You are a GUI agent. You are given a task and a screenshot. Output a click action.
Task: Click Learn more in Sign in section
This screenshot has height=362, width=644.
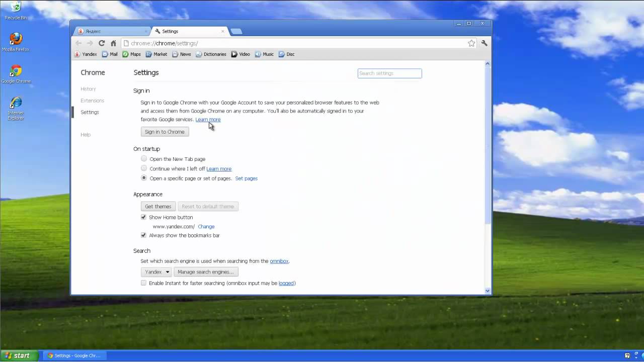coord(208,120)
